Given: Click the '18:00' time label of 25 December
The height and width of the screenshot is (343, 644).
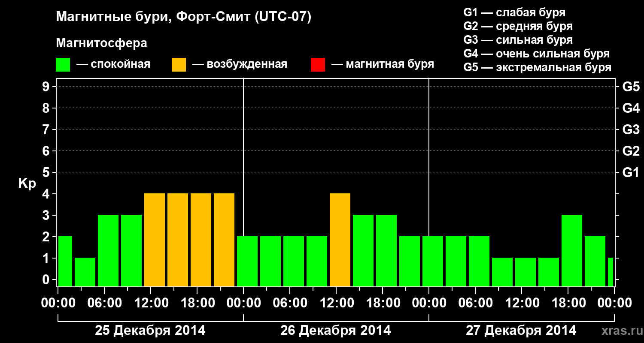Looking at the screenshot, I should (197, 303).
